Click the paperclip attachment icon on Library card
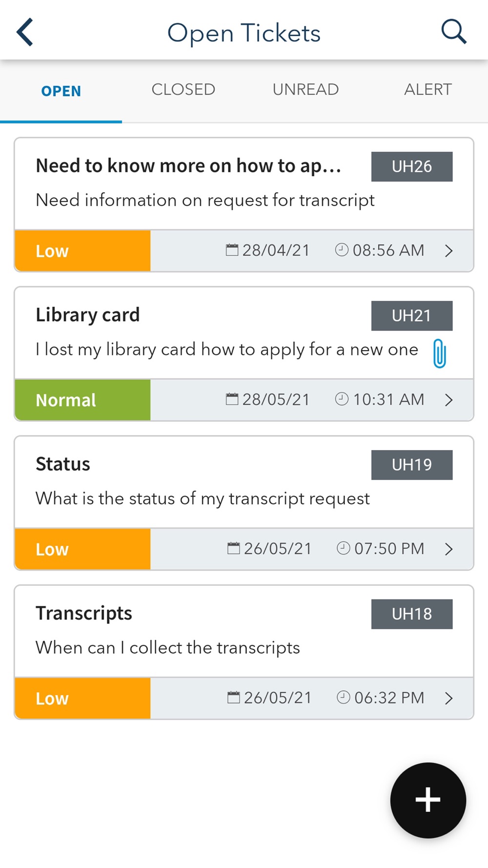 [x=439, y=353]
